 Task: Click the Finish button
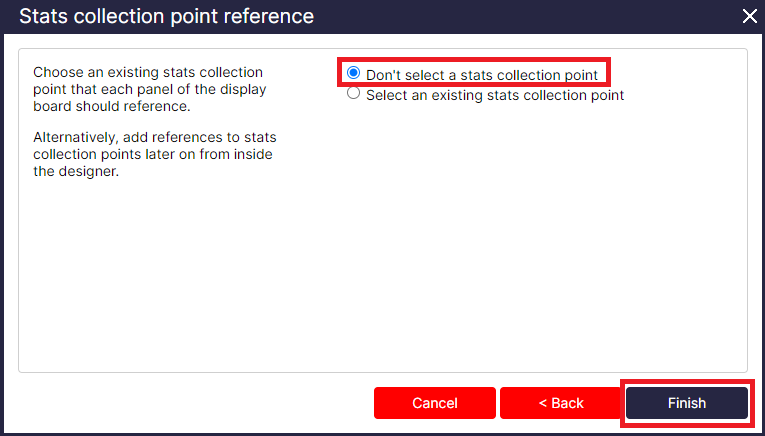coord(686,403)
